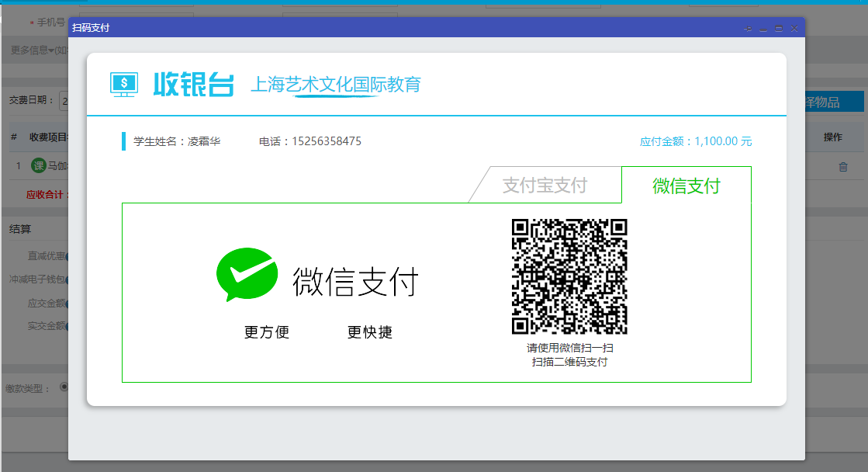This screenshot has height=472, width=868.
Task: Pin the 扫码支付 dialog with the pin icon
Action: 748,28
